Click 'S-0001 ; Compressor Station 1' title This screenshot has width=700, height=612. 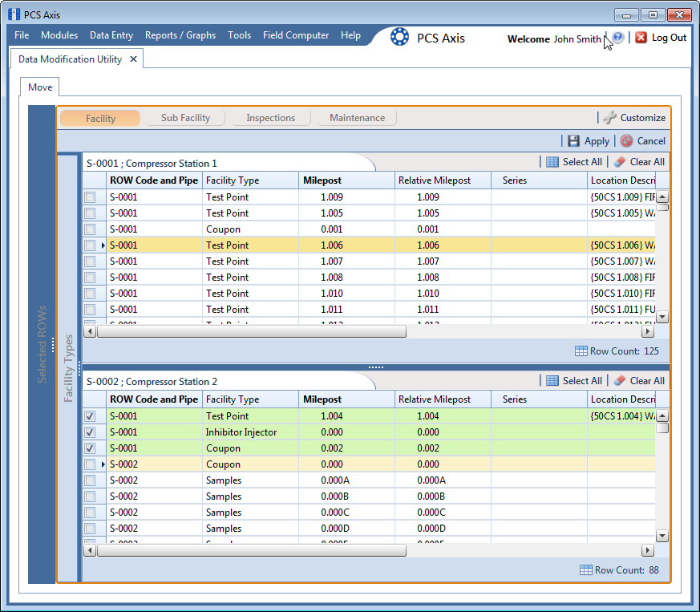coord(152,164)
